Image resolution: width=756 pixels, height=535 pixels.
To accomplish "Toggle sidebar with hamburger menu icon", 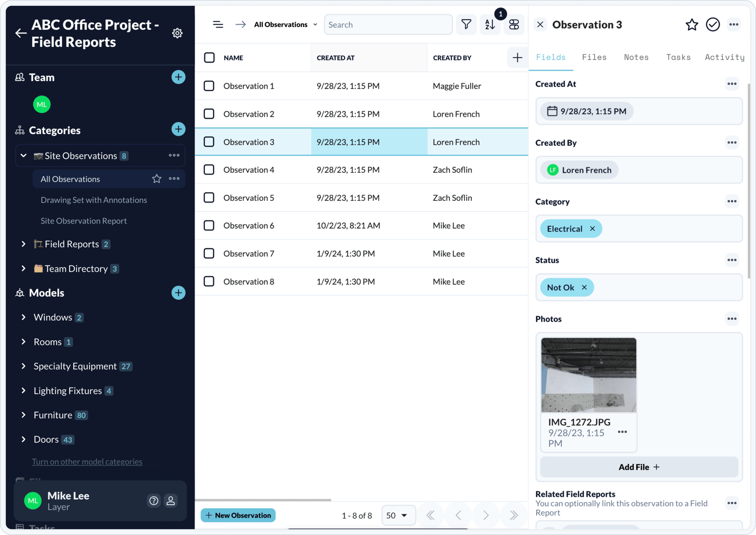I will tap(218, 25).
